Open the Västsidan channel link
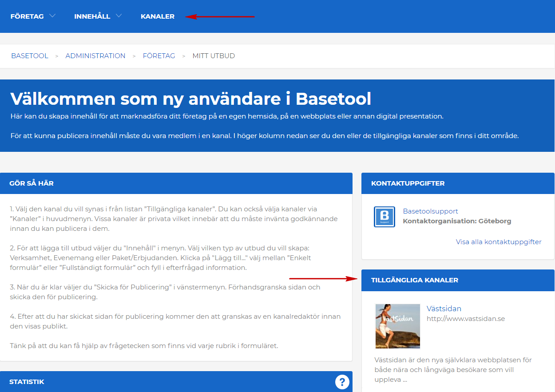The width and height of the screenshot is (555, 392). click(444, 309)
